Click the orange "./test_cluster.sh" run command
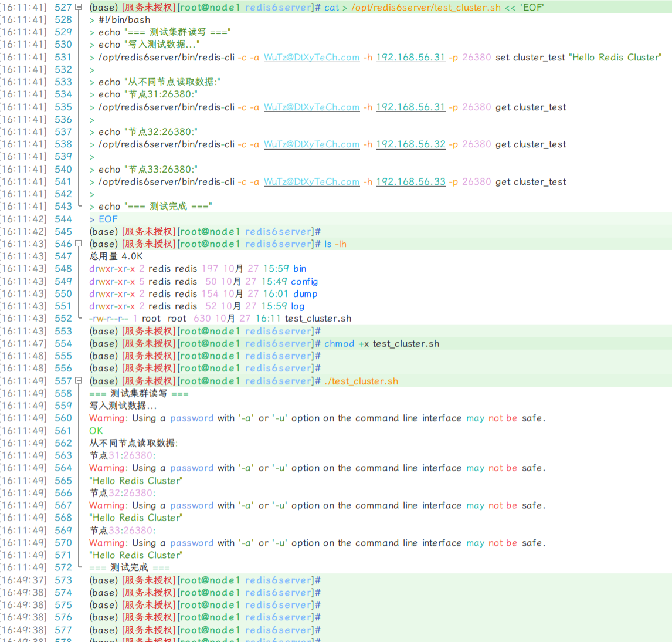The width and height of the screenshot is (672, 642). point(361,381)
